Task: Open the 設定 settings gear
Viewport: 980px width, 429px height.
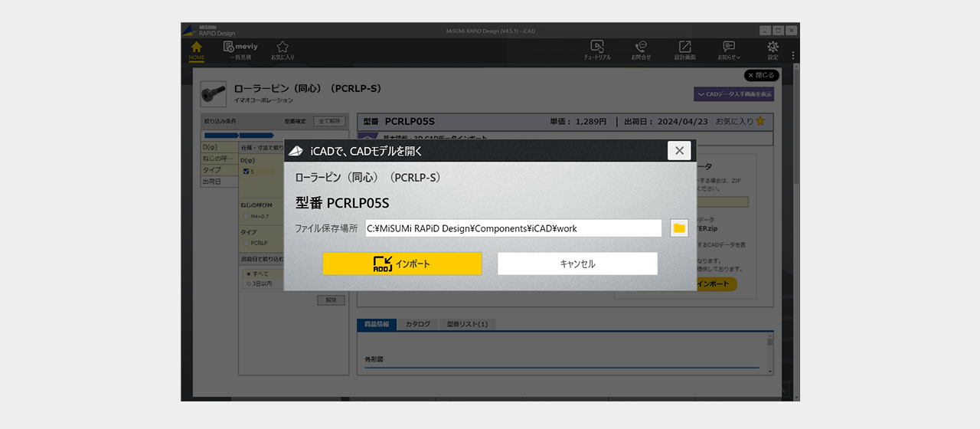Action: point(773,50)
